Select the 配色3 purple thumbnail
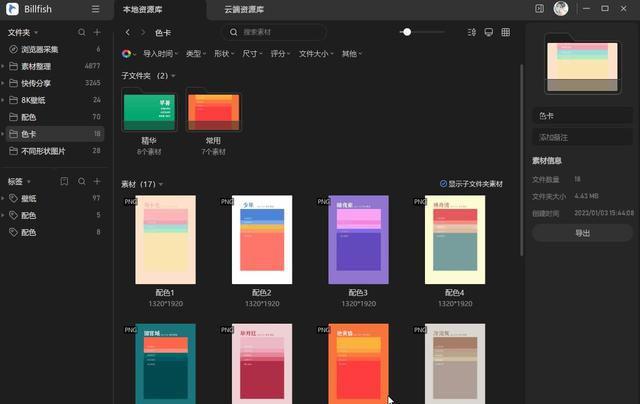 click(x=358, y=240)
